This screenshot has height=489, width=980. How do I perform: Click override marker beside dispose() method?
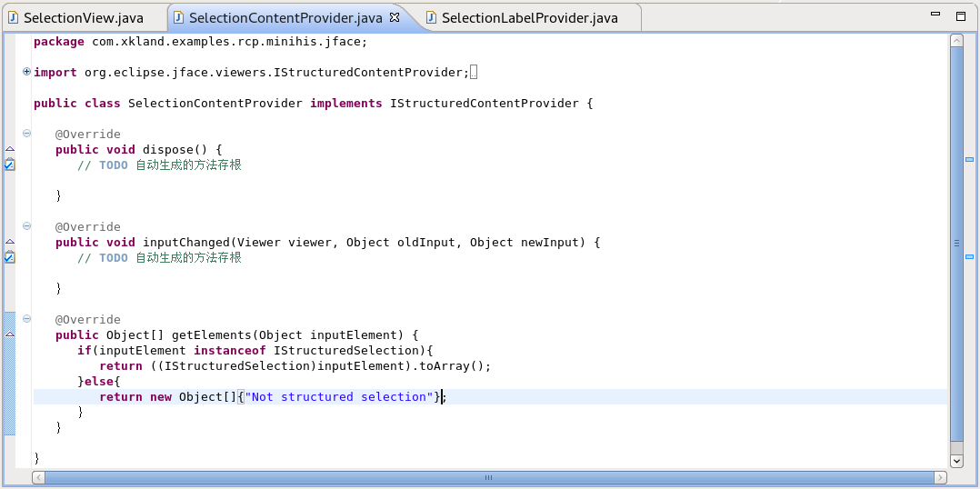pyautogui.click(x=9, y=149)
